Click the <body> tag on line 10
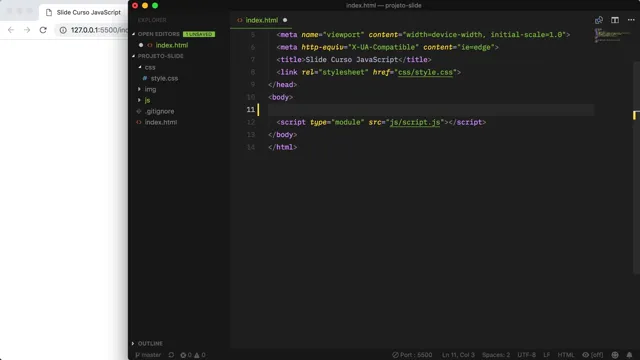 [x=280, y=97]
